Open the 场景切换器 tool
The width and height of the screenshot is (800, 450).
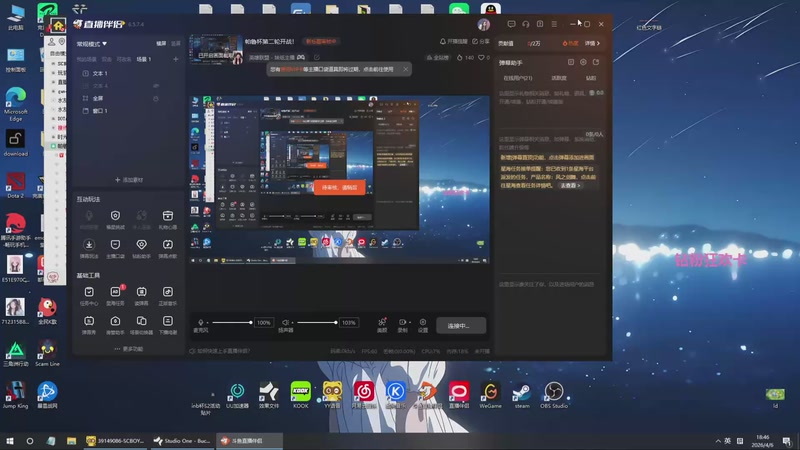point(141,325)
